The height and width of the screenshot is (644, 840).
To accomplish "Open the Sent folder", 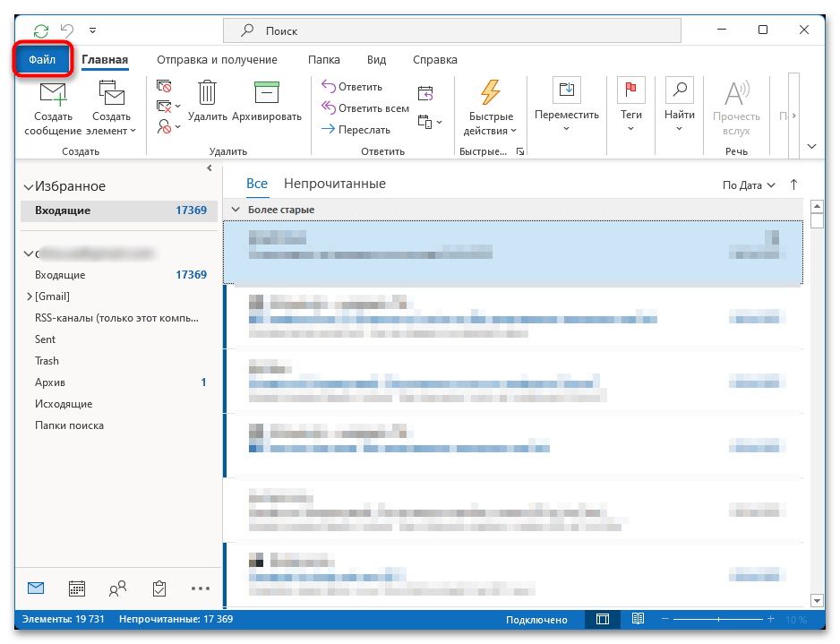I will point(45,339).
